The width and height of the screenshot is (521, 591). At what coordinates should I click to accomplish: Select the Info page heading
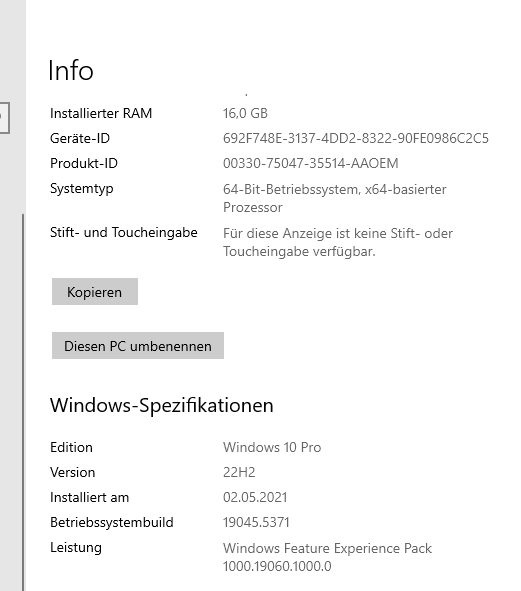(71, 70)
